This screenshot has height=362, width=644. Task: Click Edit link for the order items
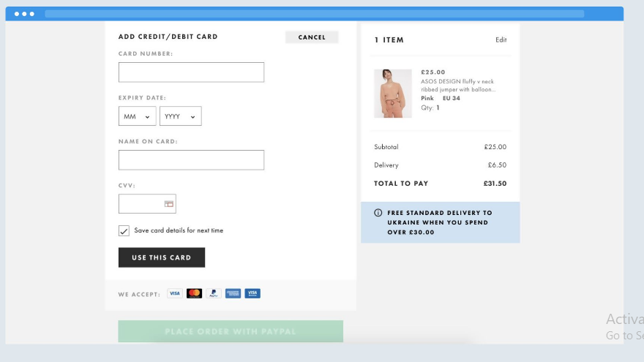(501, 40)
